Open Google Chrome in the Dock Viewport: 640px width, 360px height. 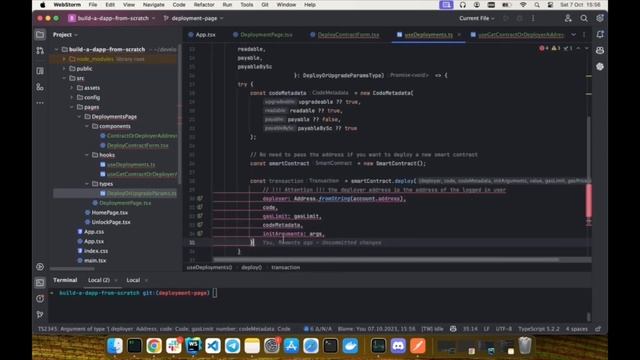[154, 346]
